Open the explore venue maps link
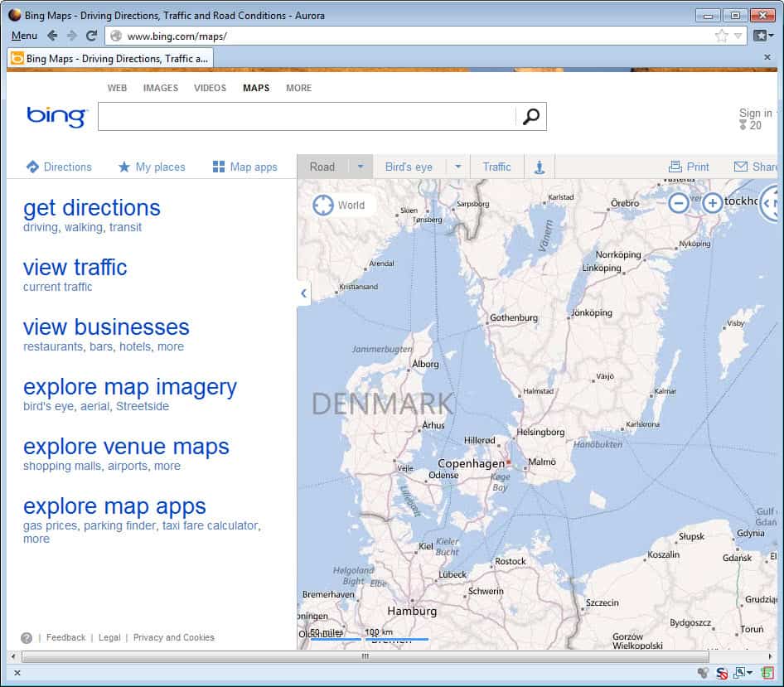This screenshot has width=784, height=687. [x=126, y=447]
